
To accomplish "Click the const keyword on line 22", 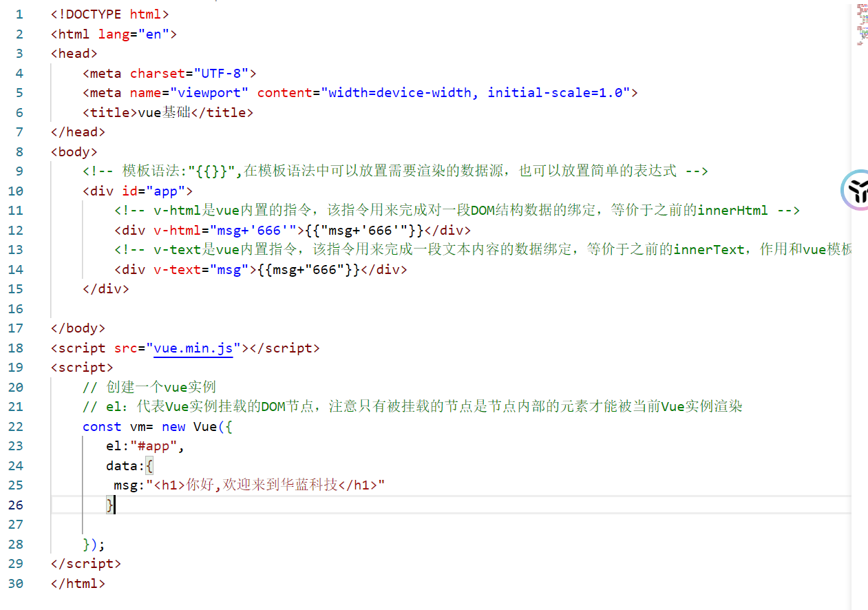I will click(102, 426).
